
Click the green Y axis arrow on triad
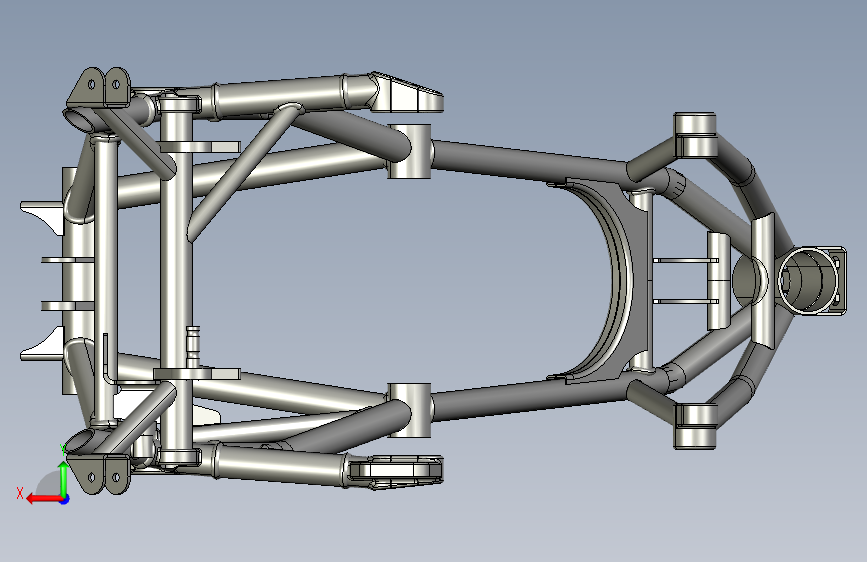[64, 478]
